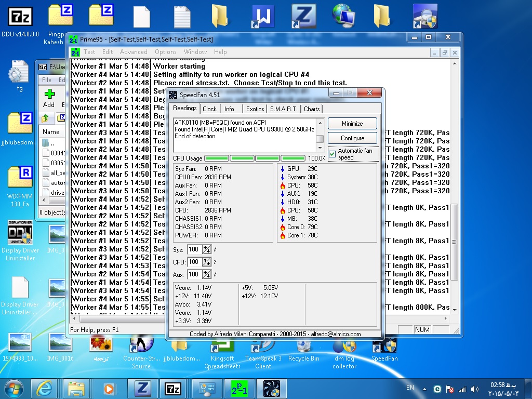Click the EN language indicator

click(x=410, y=388)
